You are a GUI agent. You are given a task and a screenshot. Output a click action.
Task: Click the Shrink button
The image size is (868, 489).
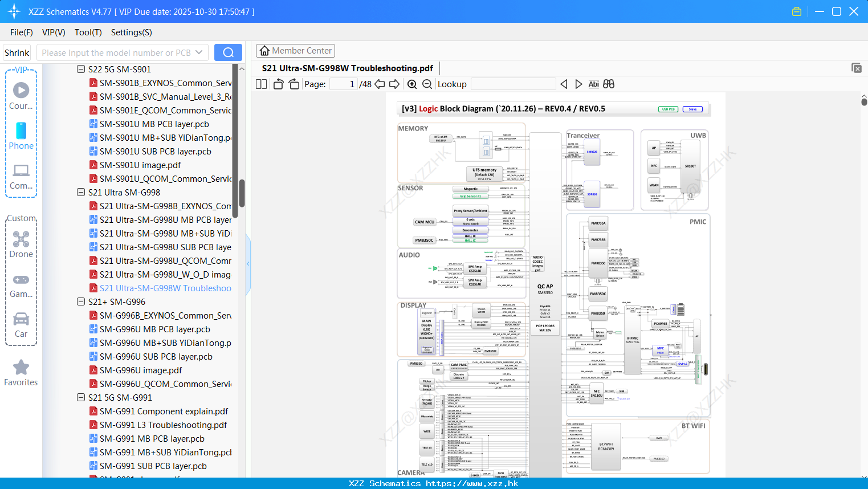pos(17,52)
